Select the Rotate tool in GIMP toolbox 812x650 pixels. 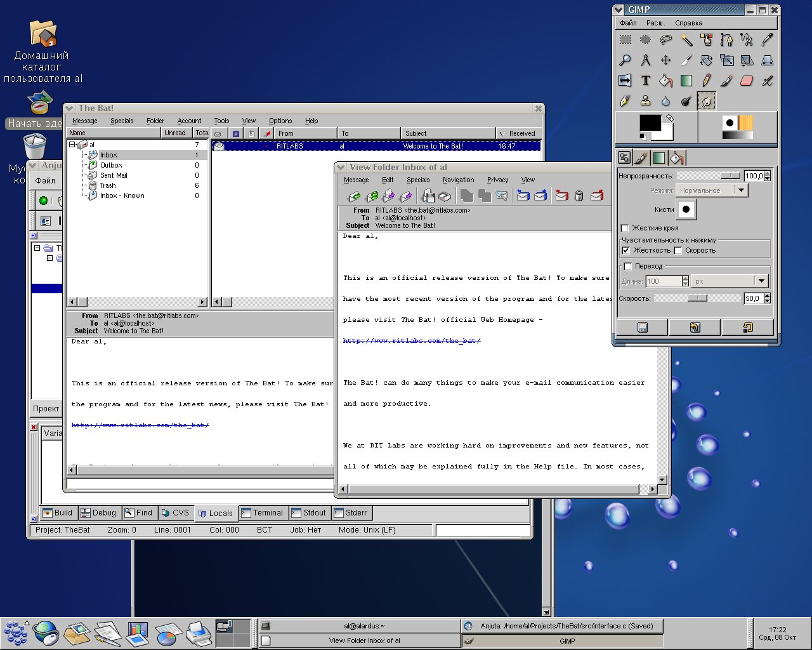(x=707, y=60)
